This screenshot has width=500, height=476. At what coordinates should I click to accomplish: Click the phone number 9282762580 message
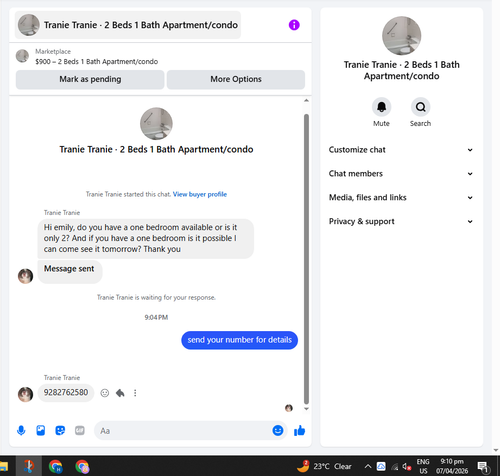(66, 393)
